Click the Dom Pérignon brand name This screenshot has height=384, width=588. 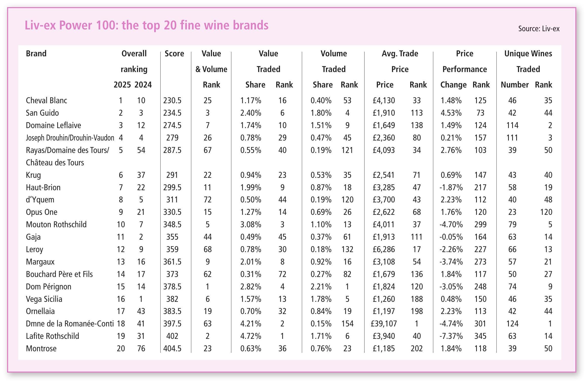pos(48,287)
